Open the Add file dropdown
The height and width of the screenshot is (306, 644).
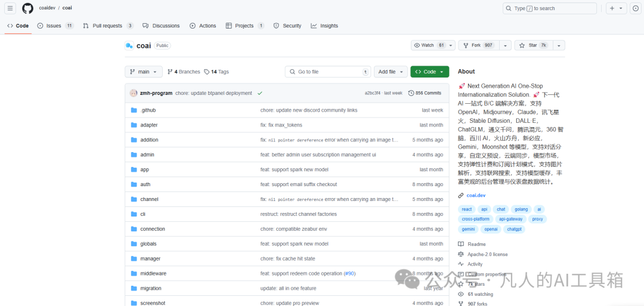point(391,72)
